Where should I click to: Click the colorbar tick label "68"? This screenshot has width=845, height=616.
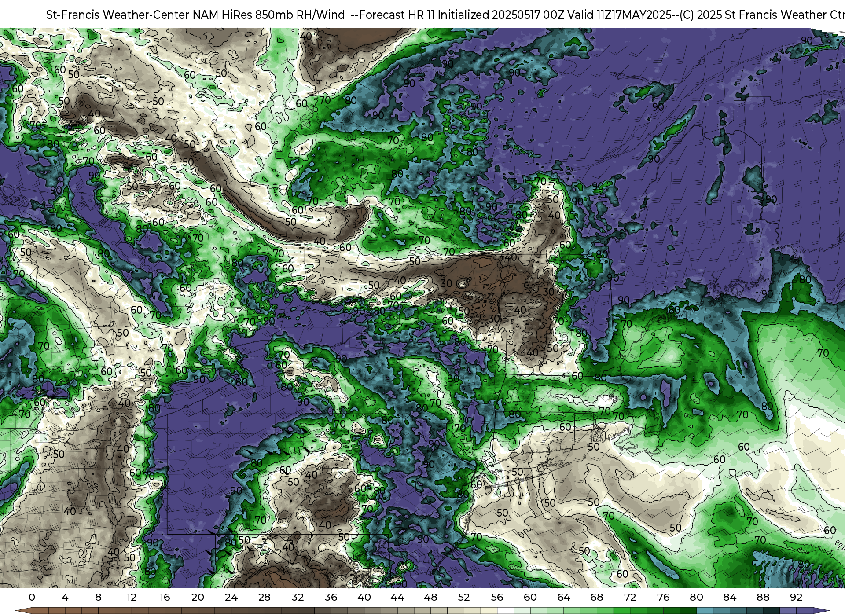597,598
